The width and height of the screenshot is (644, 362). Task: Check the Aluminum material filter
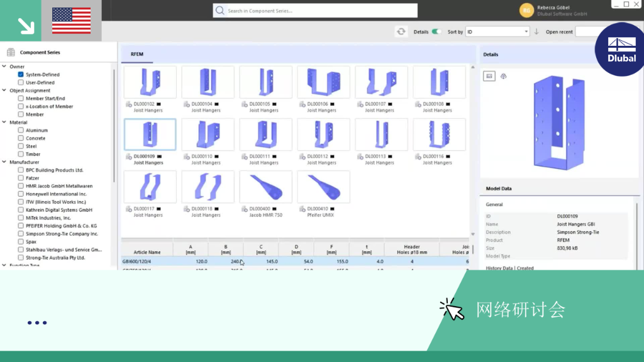pos(21,130)
